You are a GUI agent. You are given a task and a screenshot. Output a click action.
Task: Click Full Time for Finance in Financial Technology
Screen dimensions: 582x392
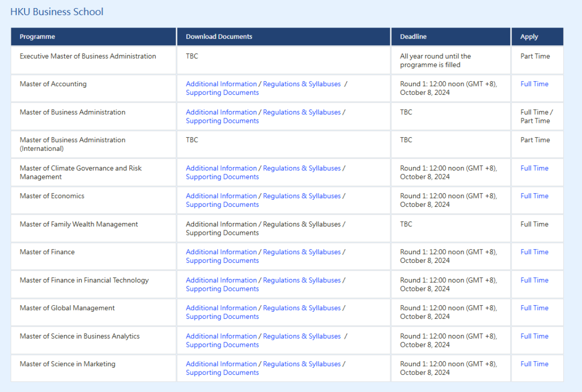click(534, 280)
